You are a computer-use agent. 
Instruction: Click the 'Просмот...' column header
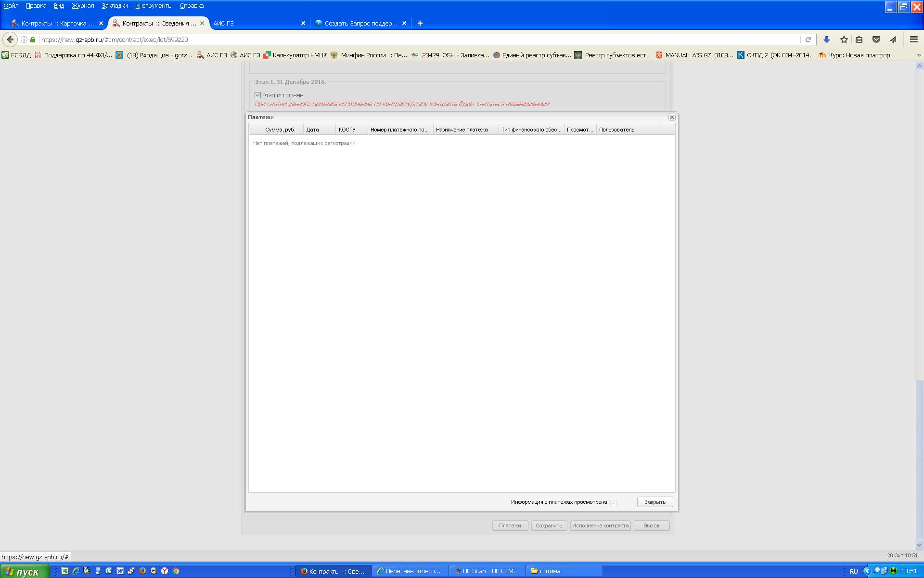click(x=580, y=130)
